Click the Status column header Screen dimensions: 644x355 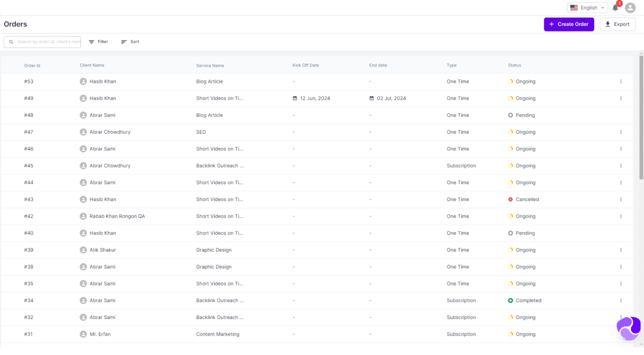(x=514, y=65)
